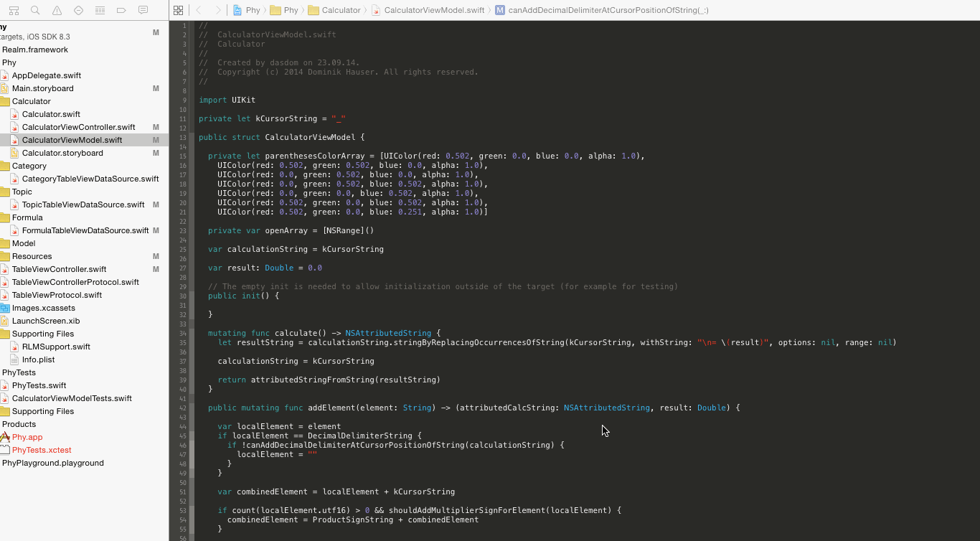Open the canAddDecimalDelimiterAtCursorPositionOfString method list

pyautogui.click(x=602, y=10)
